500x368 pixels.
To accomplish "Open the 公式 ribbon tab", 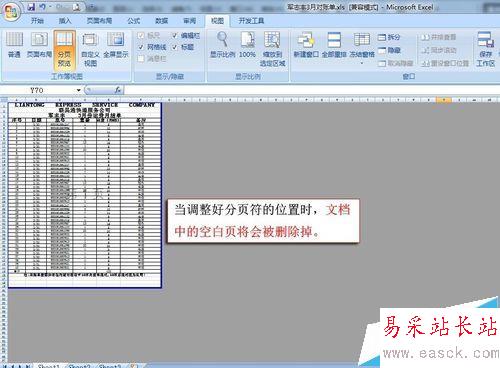I will coord(134,21).
